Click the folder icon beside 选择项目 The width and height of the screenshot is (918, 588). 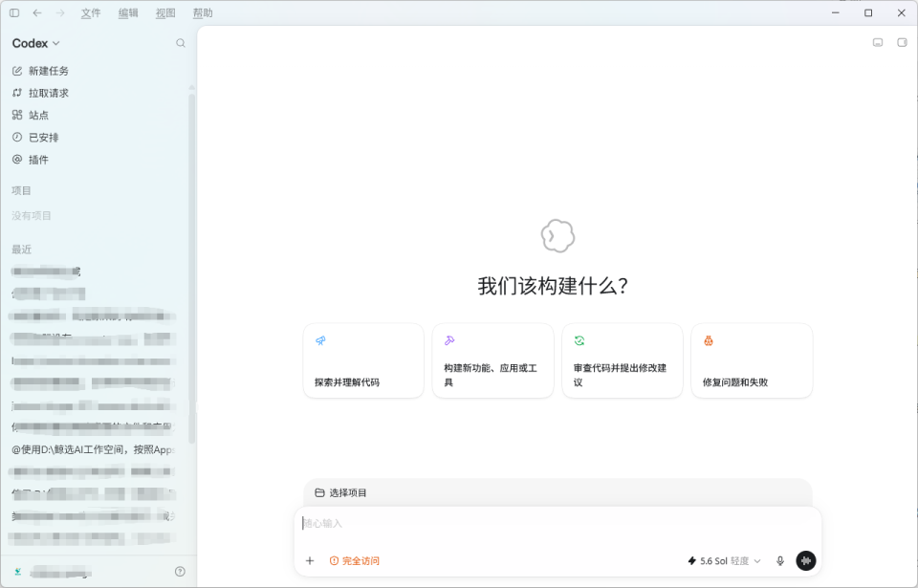(319, 493)
